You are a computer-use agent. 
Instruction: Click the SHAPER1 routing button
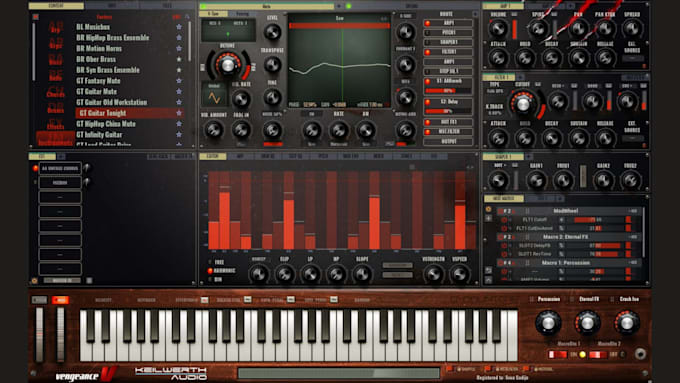pos(448,42)
